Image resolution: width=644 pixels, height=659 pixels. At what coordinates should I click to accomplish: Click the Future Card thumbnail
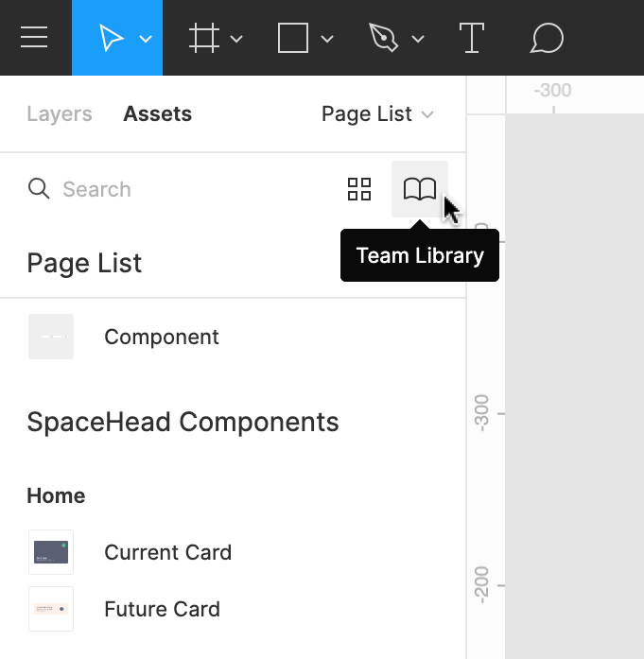coord(51,609)
